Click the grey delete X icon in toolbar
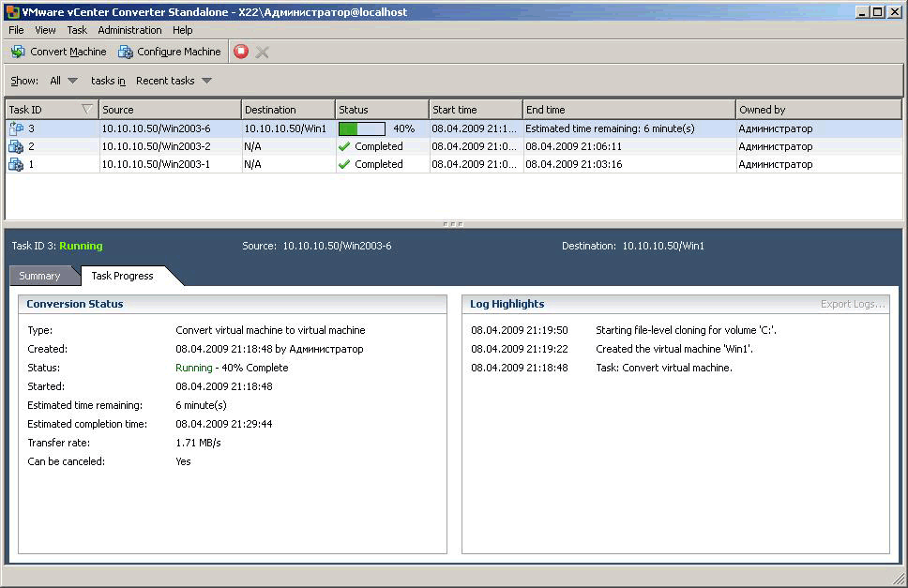908x588 pixels. pos(262,53)
